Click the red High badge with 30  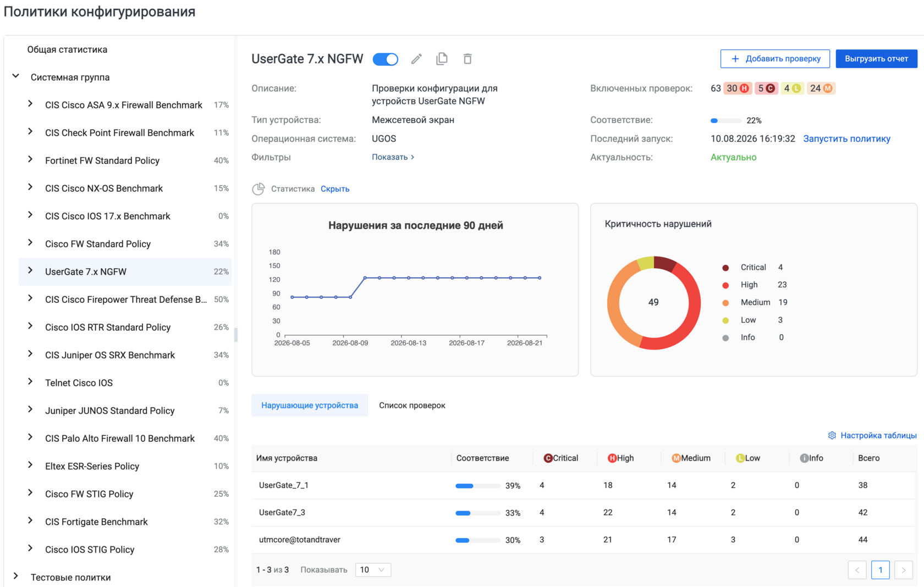[738, 88]
